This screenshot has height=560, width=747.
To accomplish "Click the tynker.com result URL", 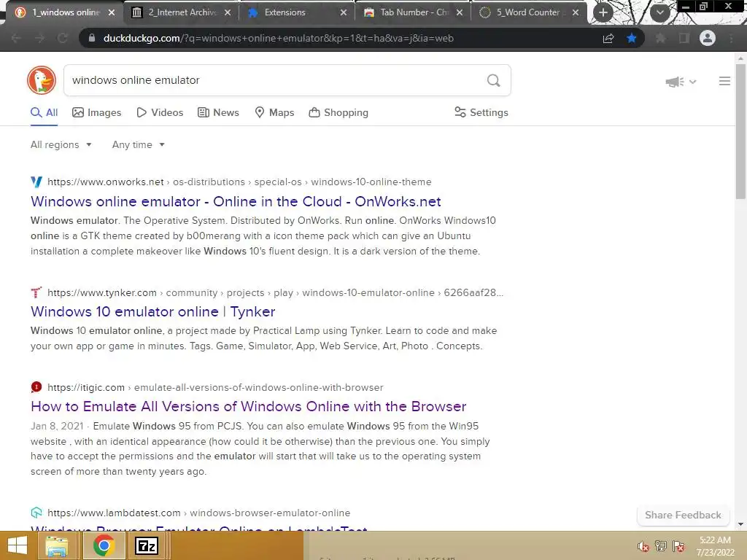I will pyautogui.click(x=275, y=293).
